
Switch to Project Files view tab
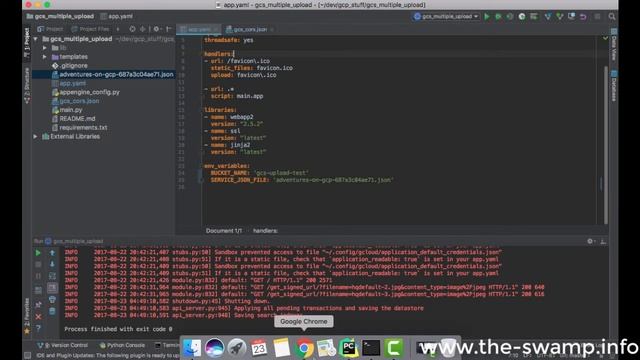coord(91,29)
